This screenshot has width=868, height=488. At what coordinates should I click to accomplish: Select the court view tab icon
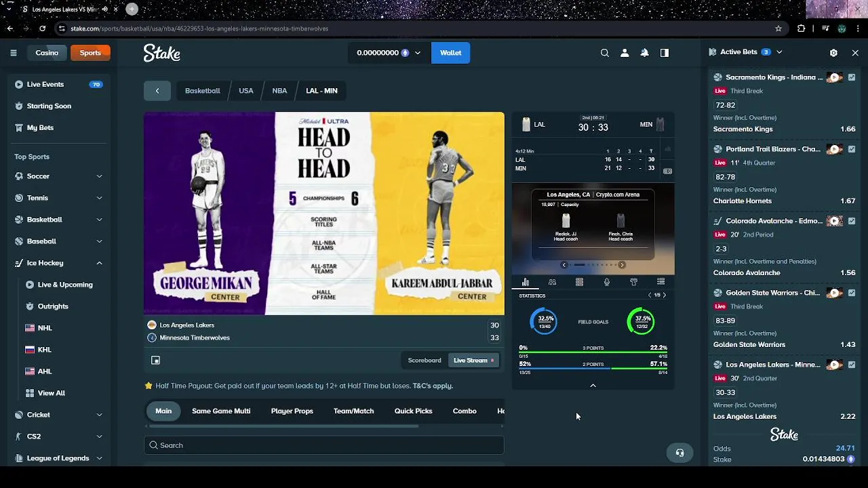pos(579,282)
